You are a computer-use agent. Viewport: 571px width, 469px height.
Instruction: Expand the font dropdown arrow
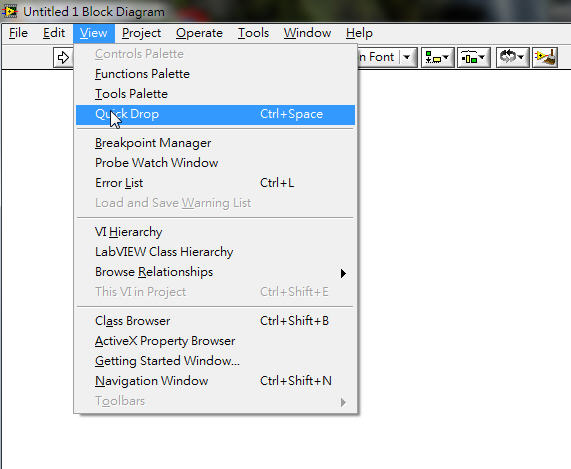(x=407, y=58)
